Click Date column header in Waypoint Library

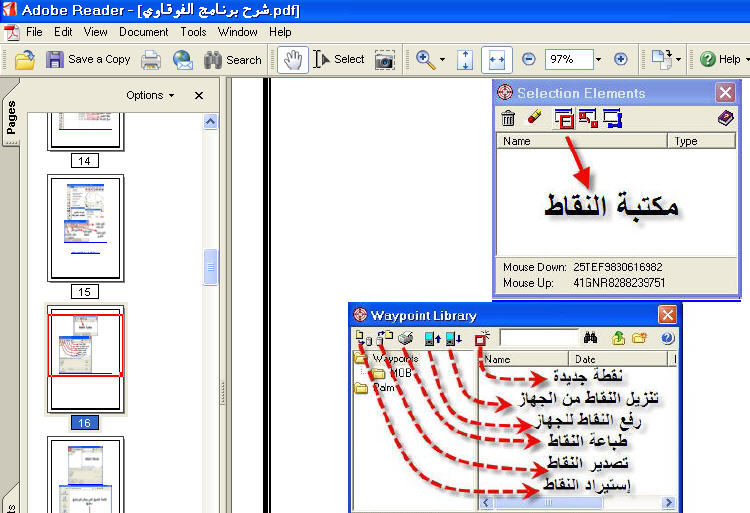pyautogui.click(x=618, y=359)
